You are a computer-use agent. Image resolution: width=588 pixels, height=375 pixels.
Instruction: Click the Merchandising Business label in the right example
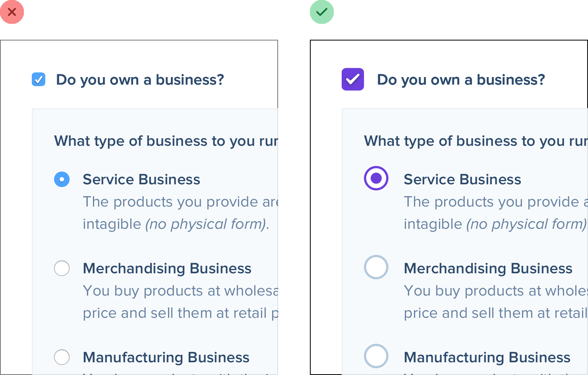click(x=488, y=269)
